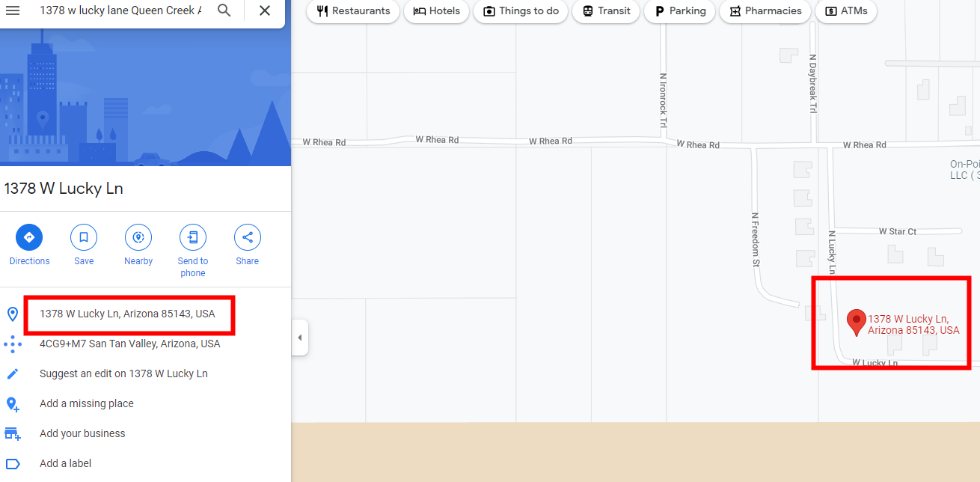This screenshot has width=980, height=482.
Task: Click Suggest an edit on 1378 W Lucky Ln
Action: point(123,373)
